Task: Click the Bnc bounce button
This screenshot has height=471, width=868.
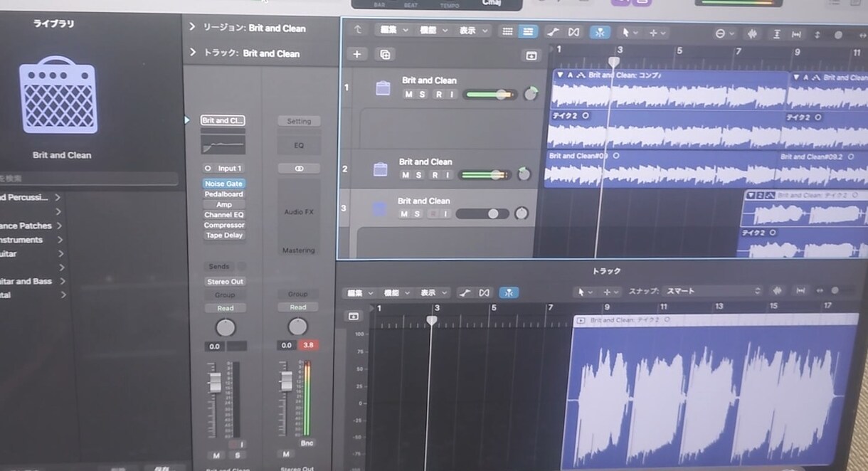Action: (307, 443)
